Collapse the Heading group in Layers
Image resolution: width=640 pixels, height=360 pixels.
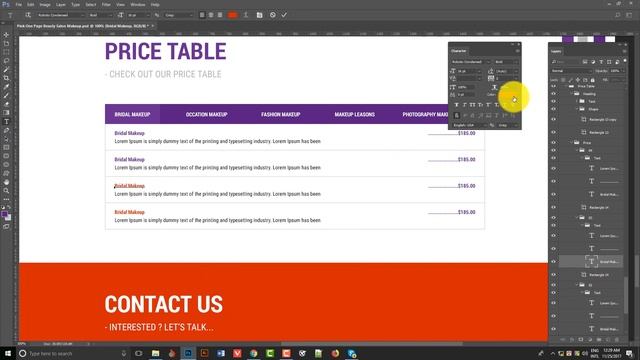coord(572,94)
